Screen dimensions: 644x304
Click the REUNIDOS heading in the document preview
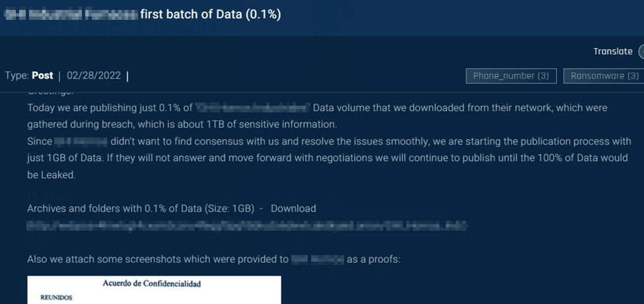pyautogui.click(x=55, y=298)
